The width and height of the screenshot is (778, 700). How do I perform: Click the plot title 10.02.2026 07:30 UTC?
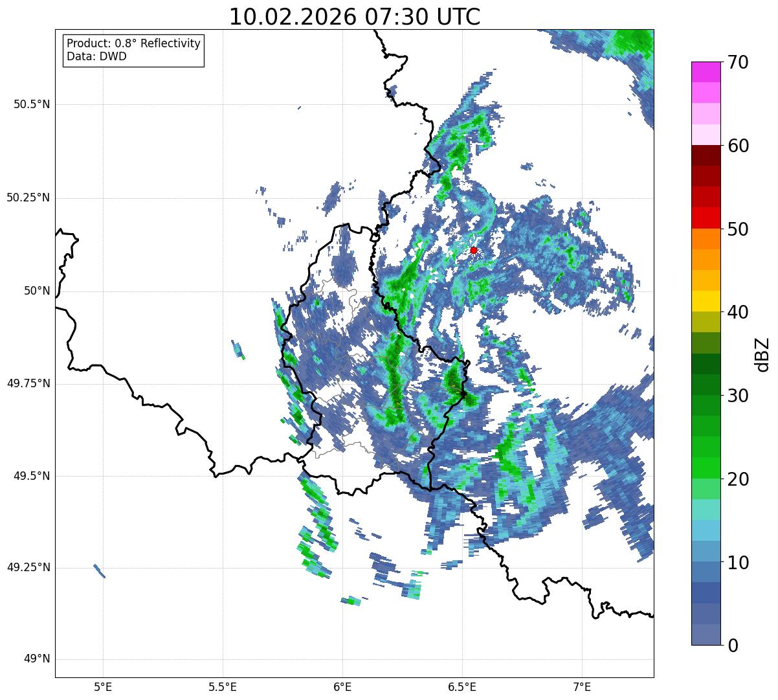coord(355,17)
